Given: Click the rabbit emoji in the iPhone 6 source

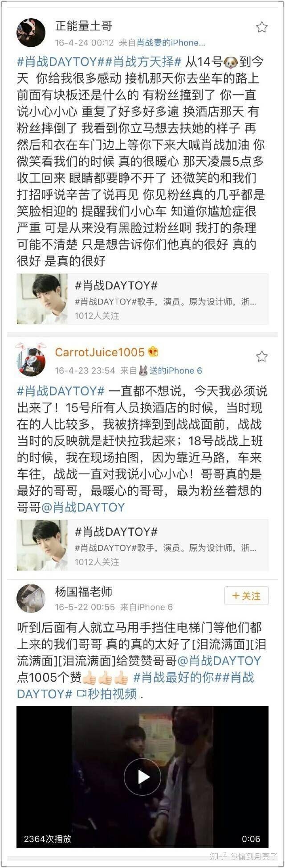Looking at the screenshot, I should 143,370.
